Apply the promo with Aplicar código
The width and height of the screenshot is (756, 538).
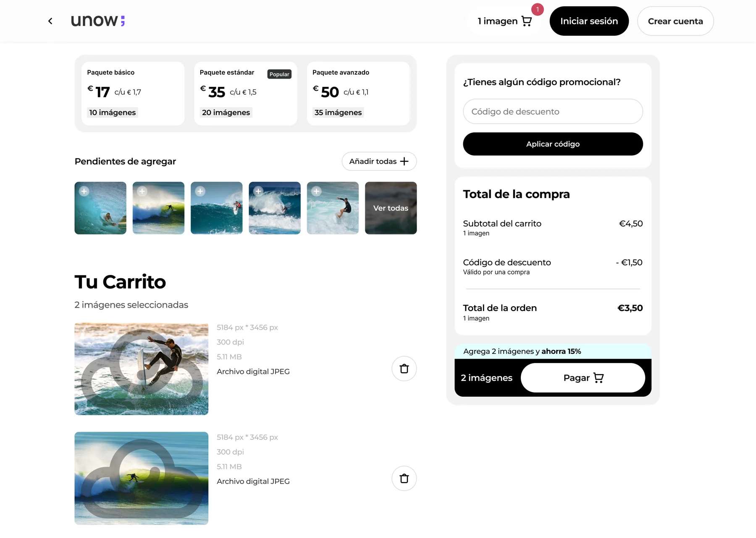point(553,144)
